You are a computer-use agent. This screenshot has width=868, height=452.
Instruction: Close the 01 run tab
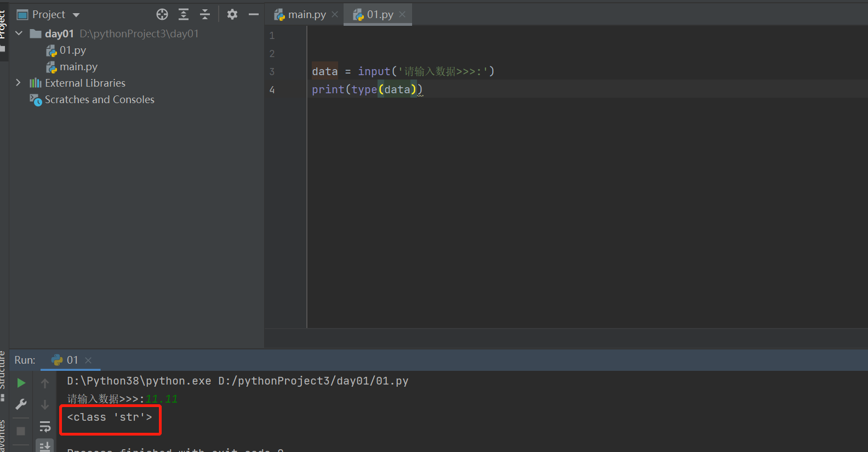(88, 360)
